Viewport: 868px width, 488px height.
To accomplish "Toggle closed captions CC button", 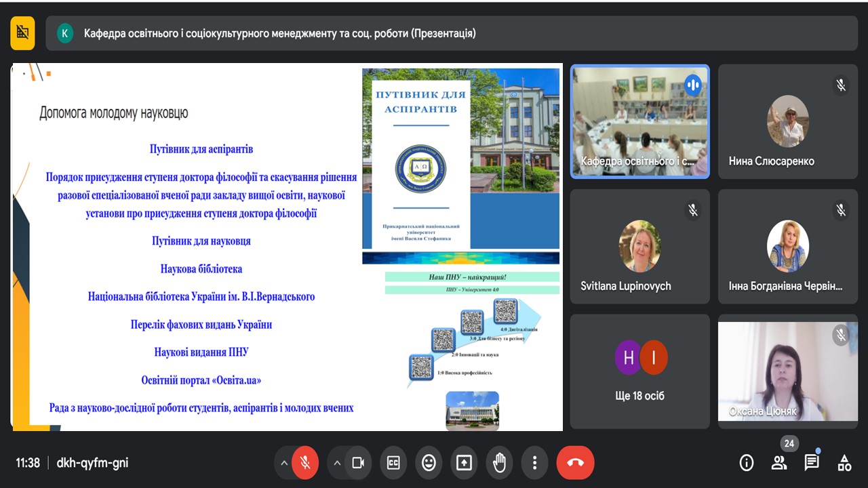I will pos(393,463).
